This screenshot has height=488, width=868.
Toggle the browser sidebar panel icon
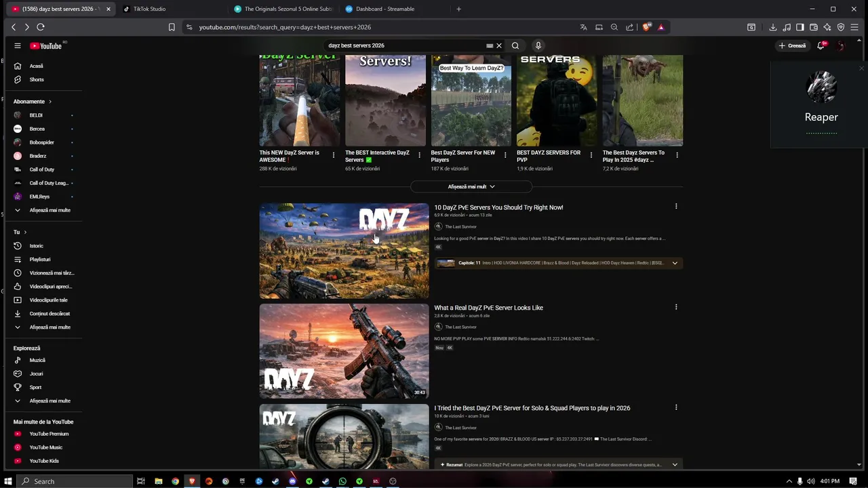point(800,27)
